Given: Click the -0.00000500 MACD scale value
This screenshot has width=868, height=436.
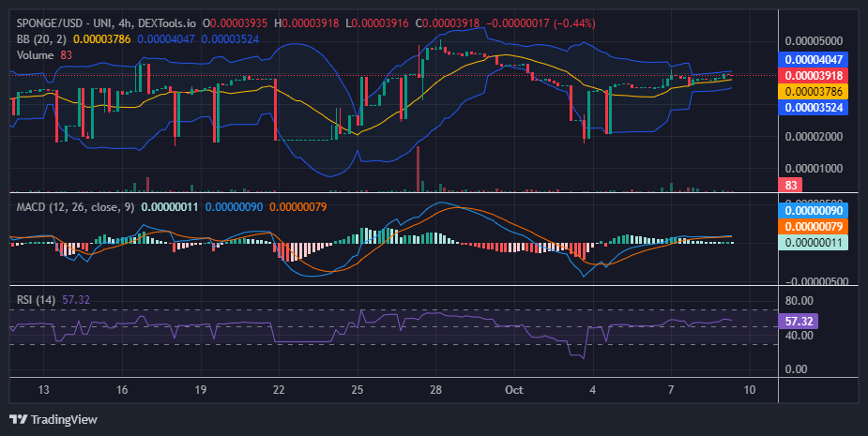Looking at the screenshot, I should click(x=816, y=281).
